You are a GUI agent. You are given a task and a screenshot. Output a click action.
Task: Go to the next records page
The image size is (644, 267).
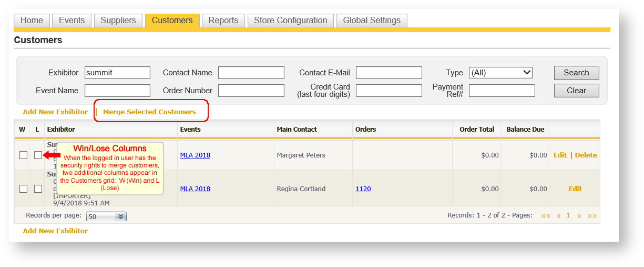tap(579, 216)
